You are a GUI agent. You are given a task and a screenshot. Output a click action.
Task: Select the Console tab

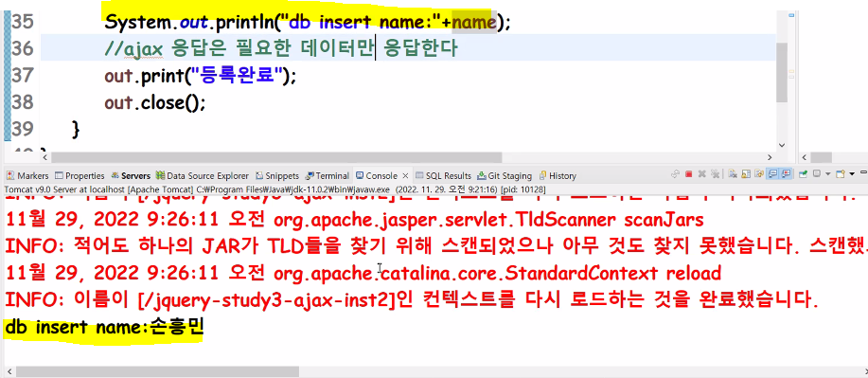(x=377, y=175)
